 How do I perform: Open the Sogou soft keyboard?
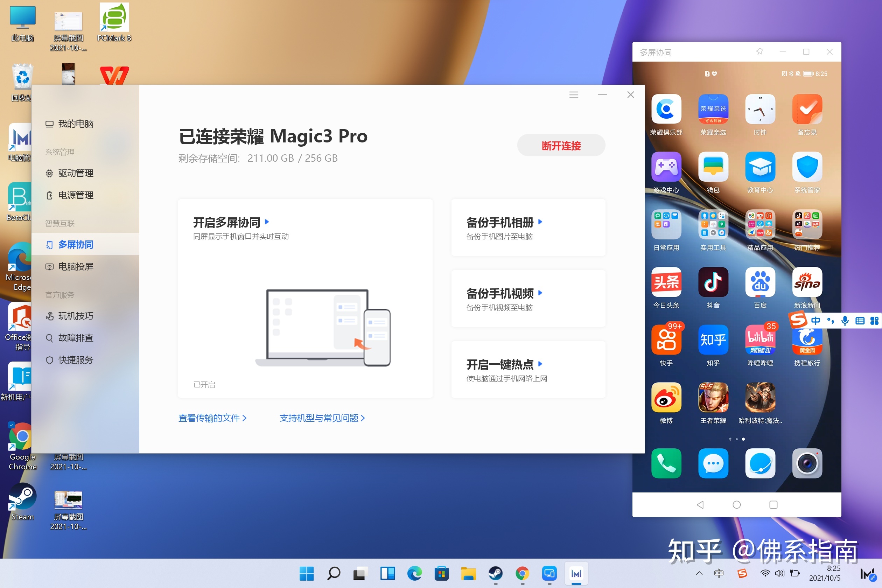pos(860,321)
